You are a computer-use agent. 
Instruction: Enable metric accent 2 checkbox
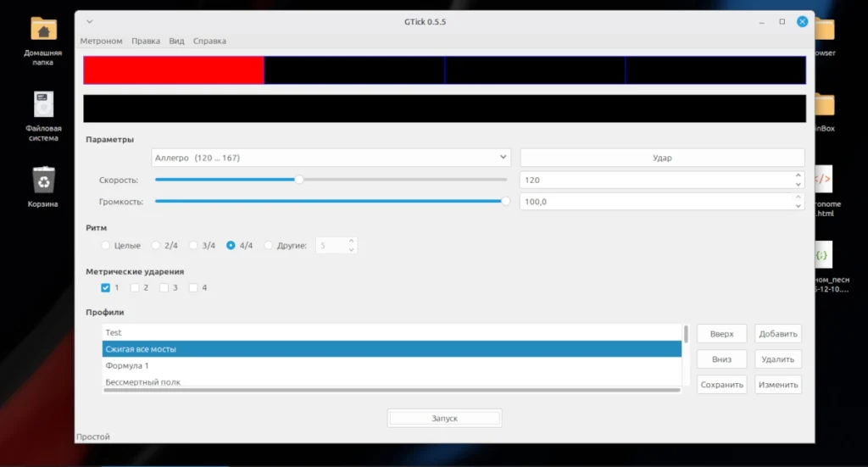(x=135, y=287)
